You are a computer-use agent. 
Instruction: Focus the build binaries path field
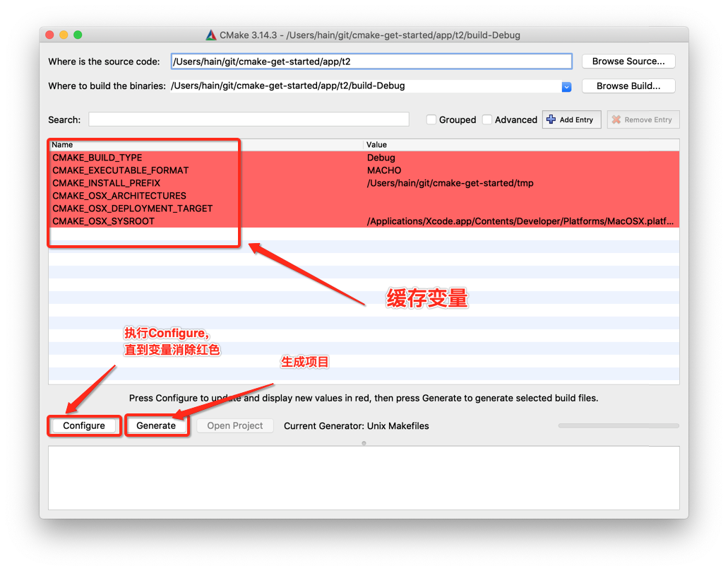(x=366, y=86)
